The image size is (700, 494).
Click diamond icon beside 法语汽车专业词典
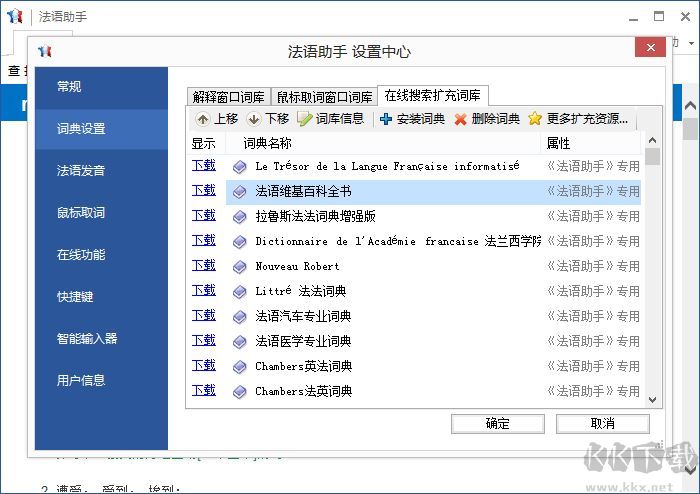point(240,317)
